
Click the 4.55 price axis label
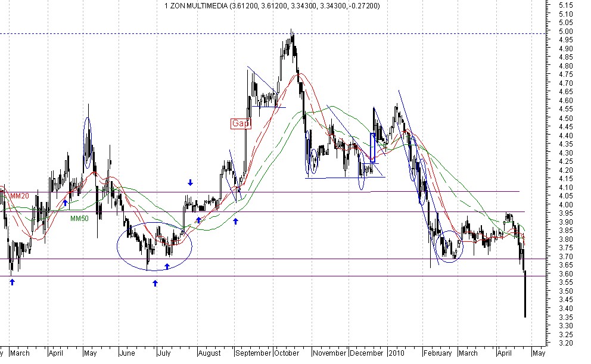(567, 109)
